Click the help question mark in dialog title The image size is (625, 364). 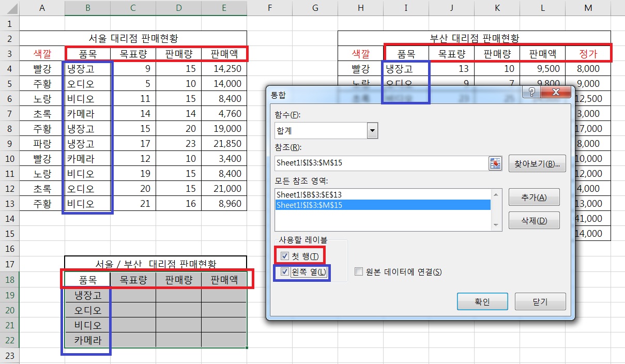[531, 92]
